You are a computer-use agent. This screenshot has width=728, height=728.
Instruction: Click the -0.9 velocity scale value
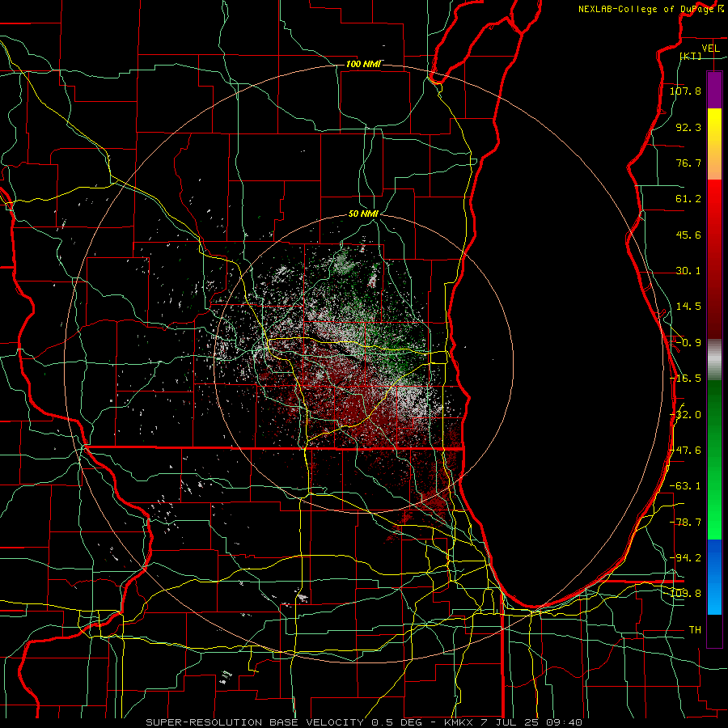(688, 343)
